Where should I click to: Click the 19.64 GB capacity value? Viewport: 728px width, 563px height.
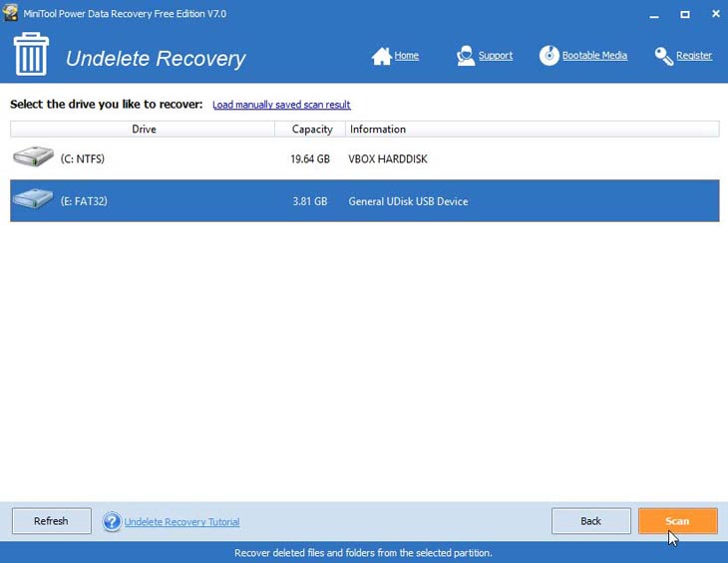click(x=310, y=159)
